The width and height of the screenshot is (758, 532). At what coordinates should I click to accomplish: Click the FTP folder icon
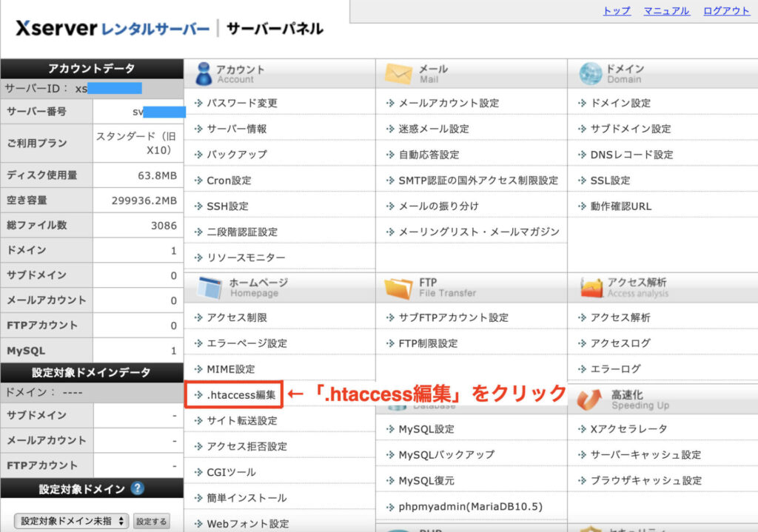(398, 288)
